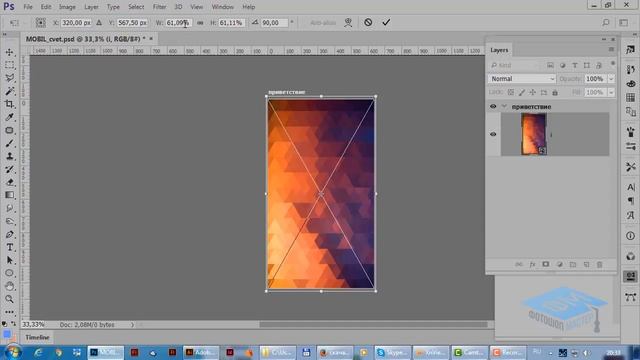Image resolution: width=640 pixels, height=360 pixels.
Task: Select the Gradient tool
Action: coord(9,195)
